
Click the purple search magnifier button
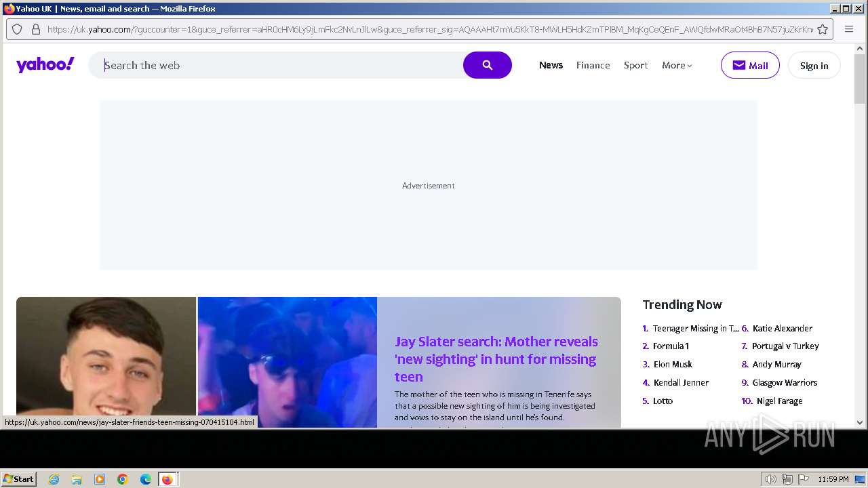coord(488,65)
